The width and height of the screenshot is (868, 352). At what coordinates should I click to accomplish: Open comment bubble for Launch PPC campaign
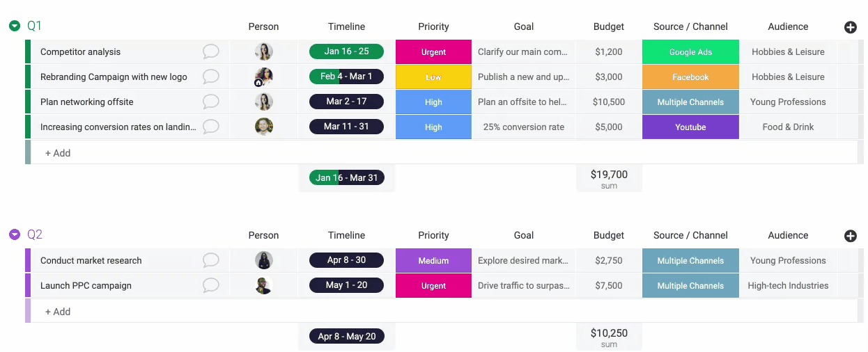[x=210, y=285]
